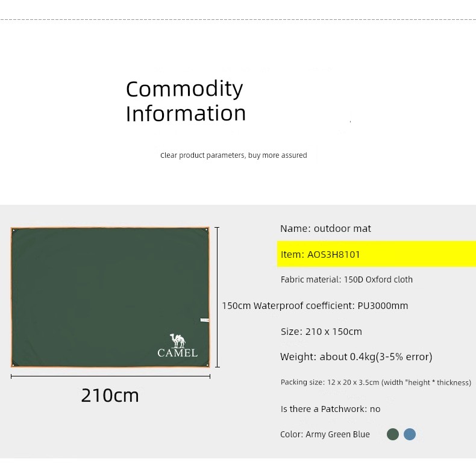Click the Packing size specification line

pos(375,382)
